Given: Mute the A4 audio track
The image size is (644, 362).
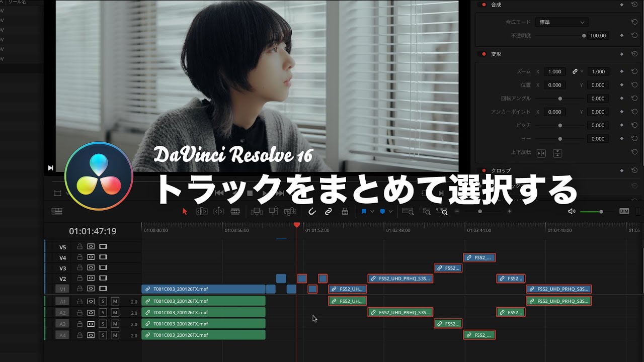Looking at the screenshot, I should tap(115, 335).
